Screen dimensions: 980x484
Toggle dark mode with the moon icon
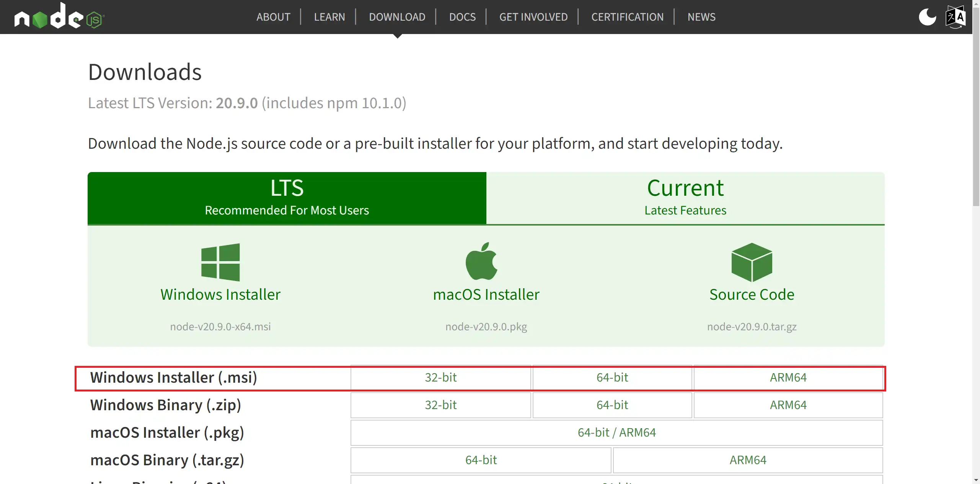(x=928, y=17)
